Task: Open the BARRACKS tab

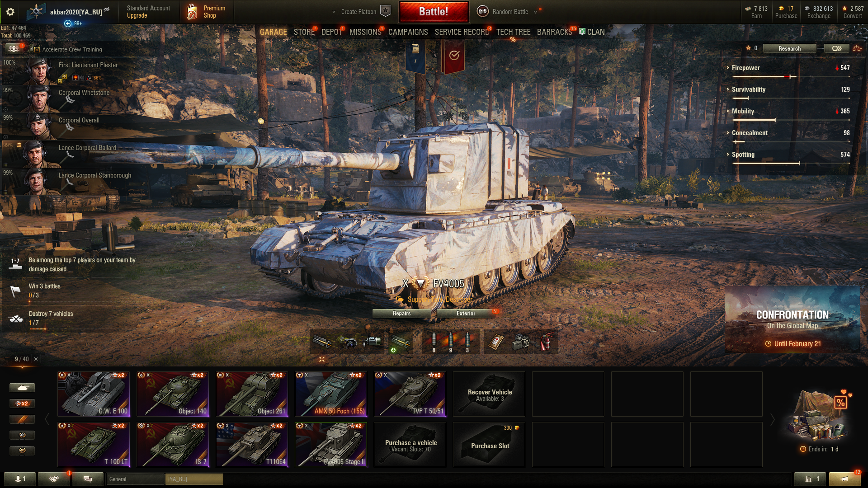Action: point(554,32)
